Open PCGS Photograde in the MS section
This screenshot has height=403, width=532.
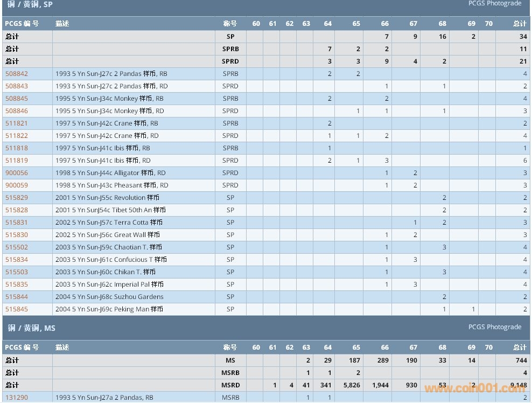[x=494, y=327]
